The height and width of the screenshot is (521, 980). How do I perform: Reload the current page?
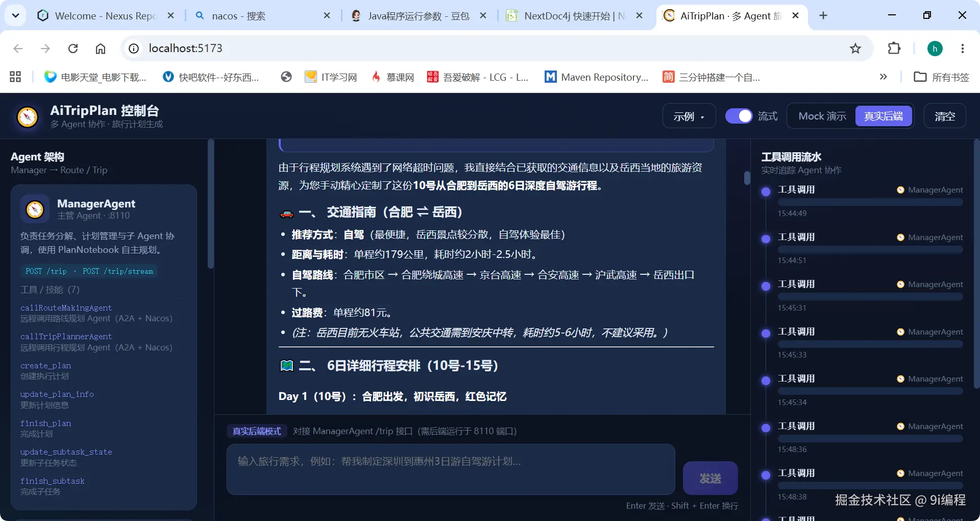(x=73, y=49)
